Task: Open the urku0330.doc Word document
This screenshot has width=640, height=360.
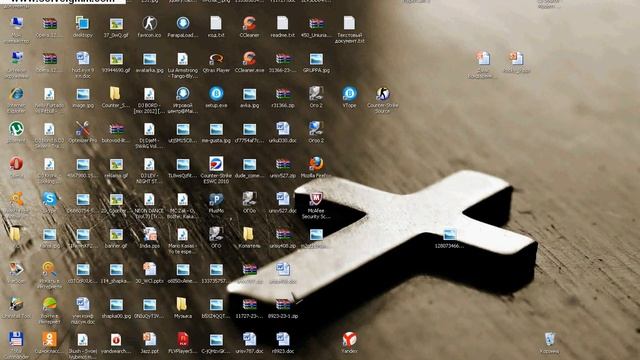Action: pos(282,129)
